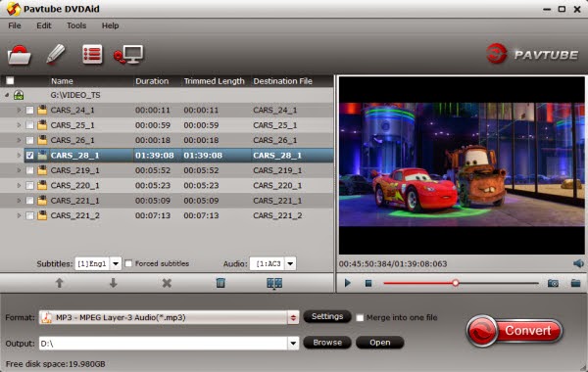Click the Destination File column header

[x=283, y=81]
